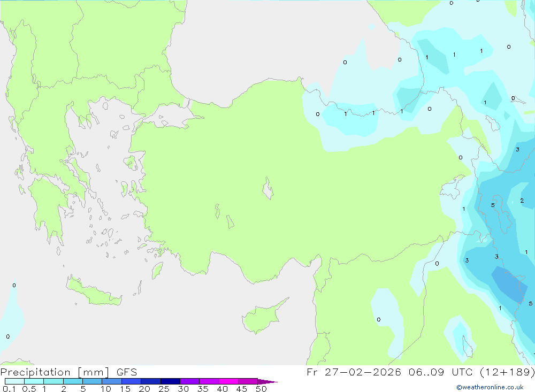Select the 0.5–1 mm legend swatch
535x392 pixels.
click(x=34, y=381)
